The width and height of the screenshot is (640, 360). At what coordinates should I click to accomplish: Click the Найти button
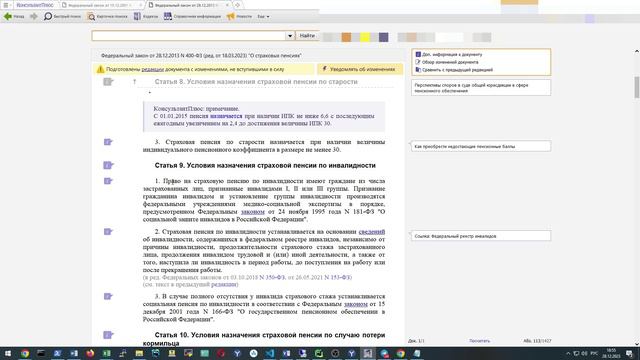(307, 36)
